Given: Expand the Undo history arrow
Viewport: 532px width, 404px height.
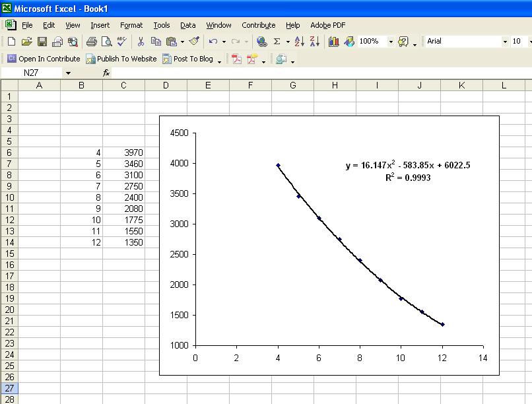Looking at the screenshot, I should coord(223,41).
